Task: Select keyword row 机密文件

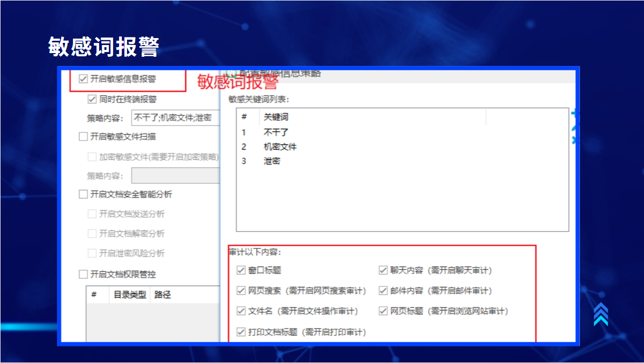Action: coord(402,146)
